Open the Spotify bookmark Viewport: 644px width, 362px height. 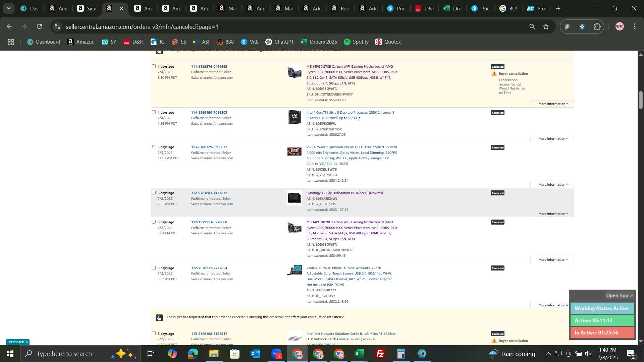[356, 42]
